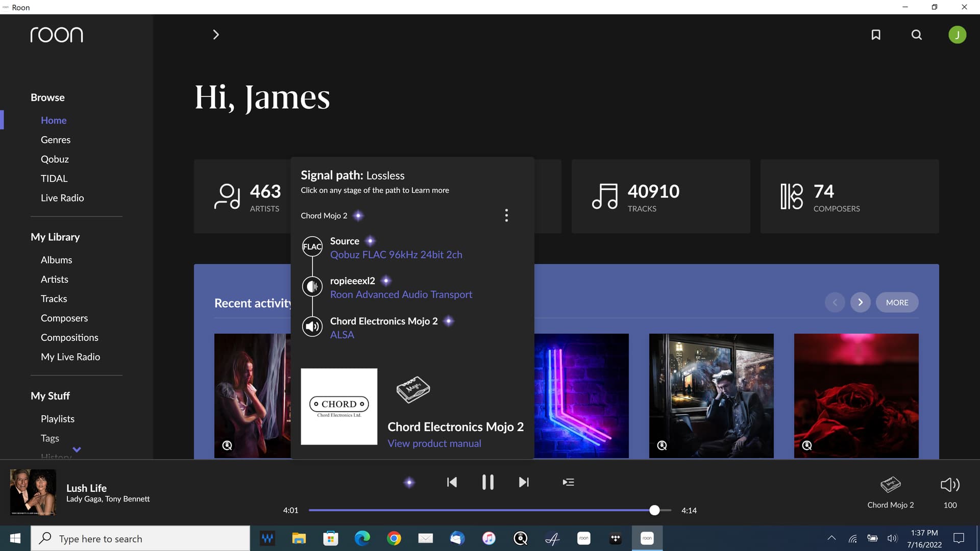Click the Roon logo in sidebar

[57, 35]
